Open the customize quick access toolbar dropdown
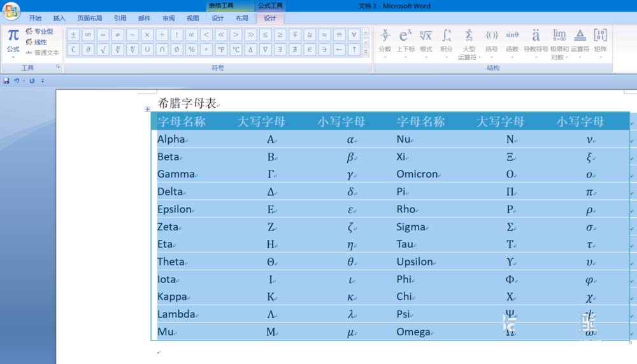Screen dimensions: 637x364 [43, 81]
